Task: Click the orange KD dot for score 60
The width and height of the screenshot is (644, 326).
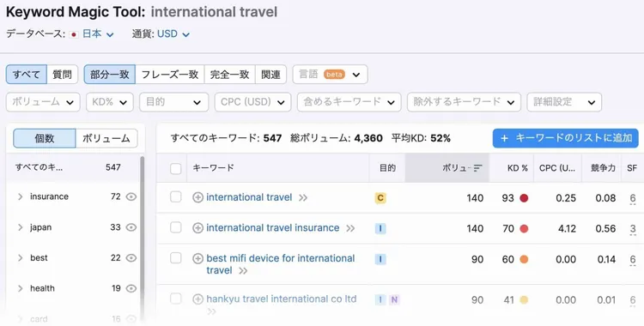Action: point(524,259)
